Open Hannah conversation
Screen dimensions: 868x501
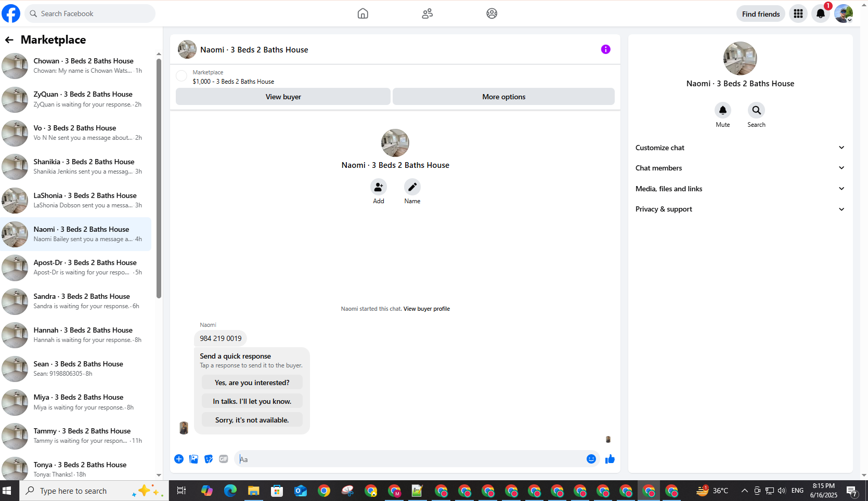(x=76, y=335)
